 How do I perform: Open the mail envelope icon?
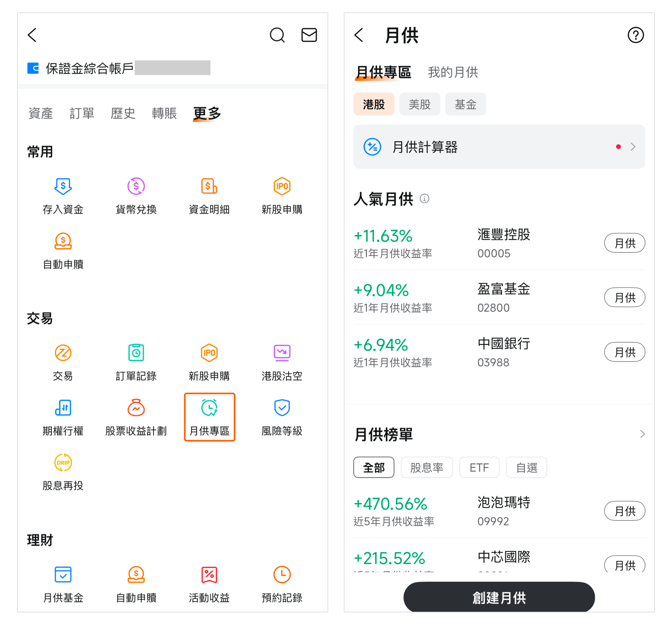[x=309, y=35]
